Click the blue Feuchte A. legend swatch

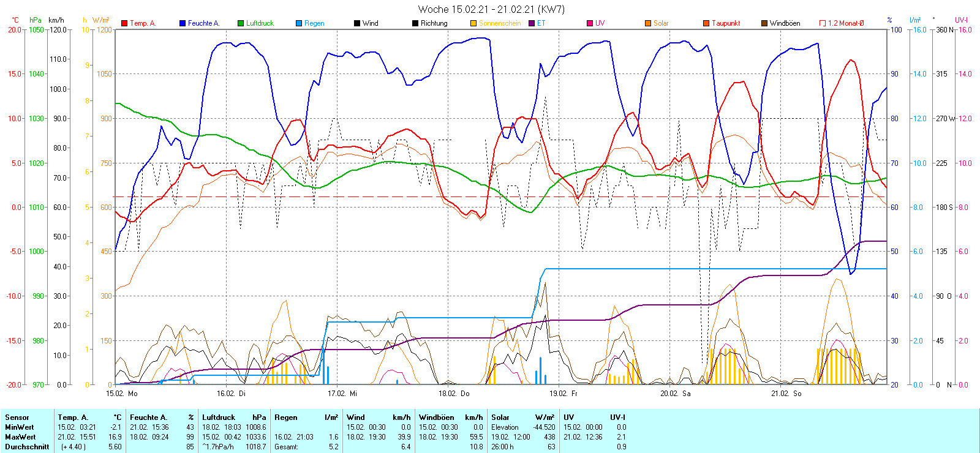point(183,23)
